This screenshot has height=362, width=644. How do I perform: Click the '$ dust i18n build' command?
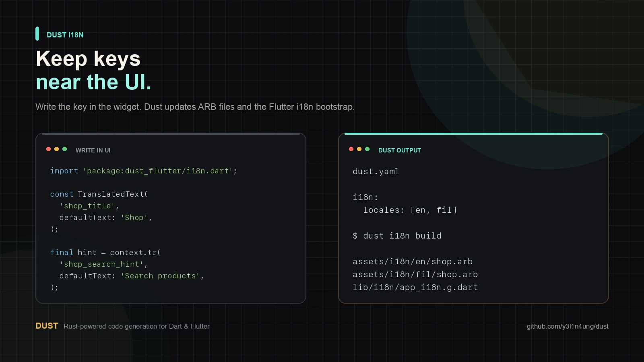[x=397, y=236]
